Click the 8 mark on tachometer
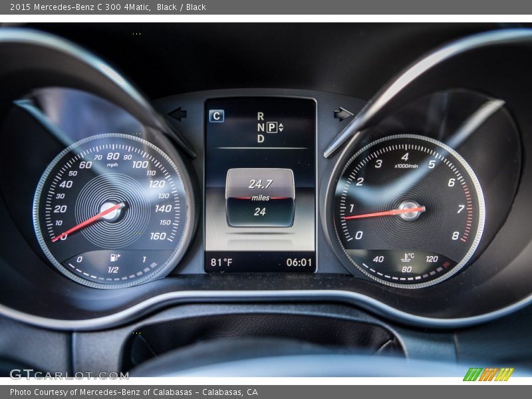Viewport: 532px width, 399px height. [456, 235]
